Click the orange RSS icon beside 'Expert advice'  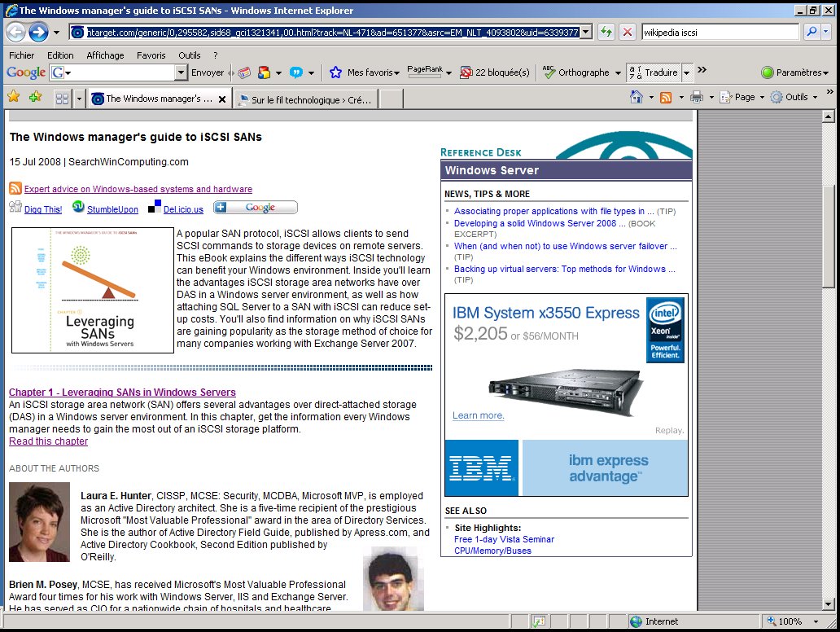(x=15, y=188)
